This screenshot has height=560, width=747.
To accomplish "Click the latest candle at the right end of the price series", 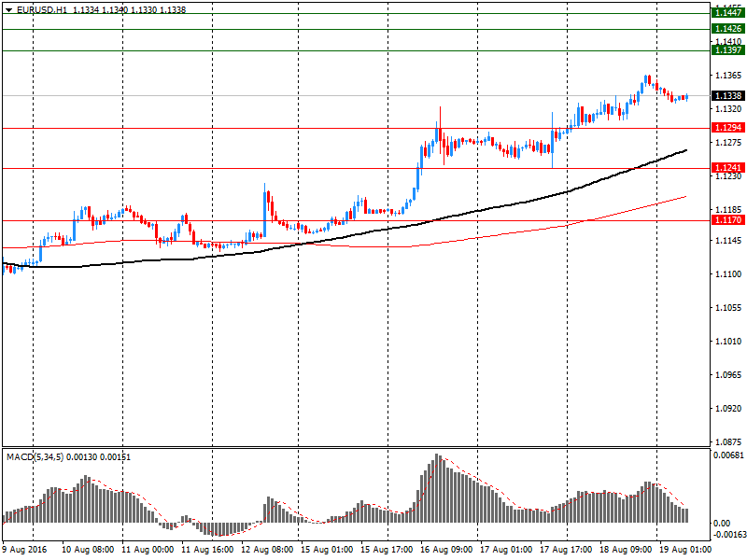I will click(x=686, y=97).
